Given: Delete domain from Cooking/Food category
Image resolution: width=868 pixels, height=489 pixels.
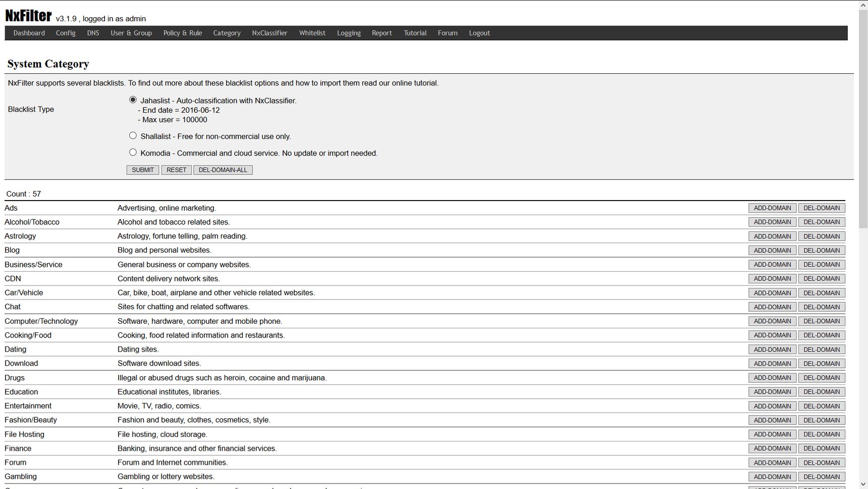Looking at the screenshot, I should click(822, 335).
